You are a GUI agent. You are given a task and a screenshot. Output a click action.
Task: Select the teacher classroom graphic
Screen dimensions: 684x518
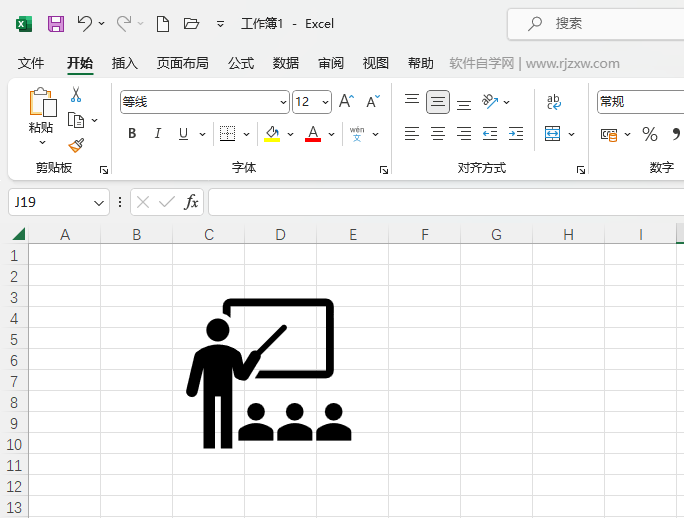coord(269,374)
